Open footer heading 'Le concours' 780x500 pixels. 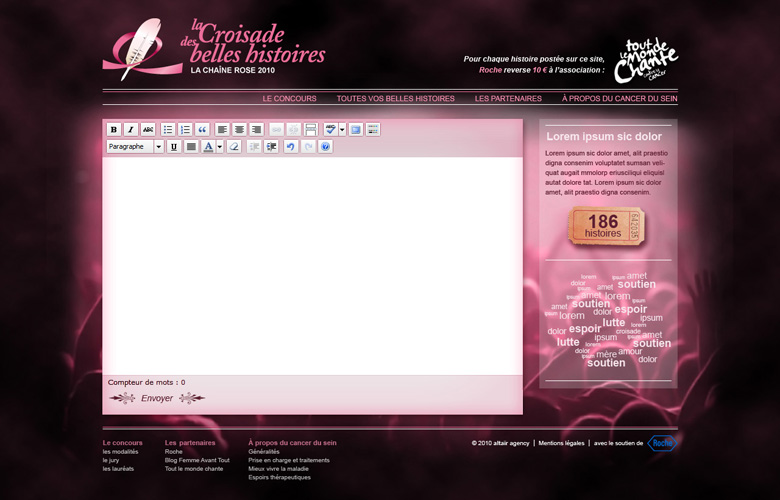coord(122,443)
